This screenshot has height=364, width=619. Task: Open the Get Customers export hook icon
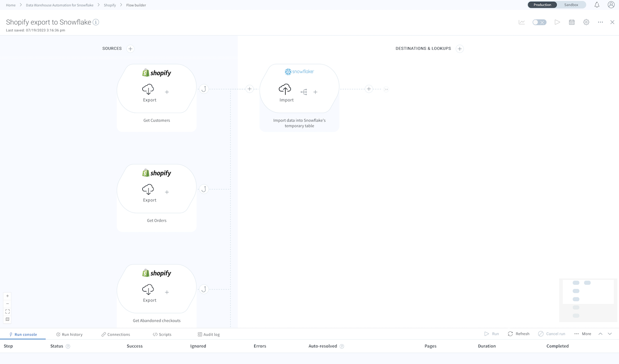203,89
